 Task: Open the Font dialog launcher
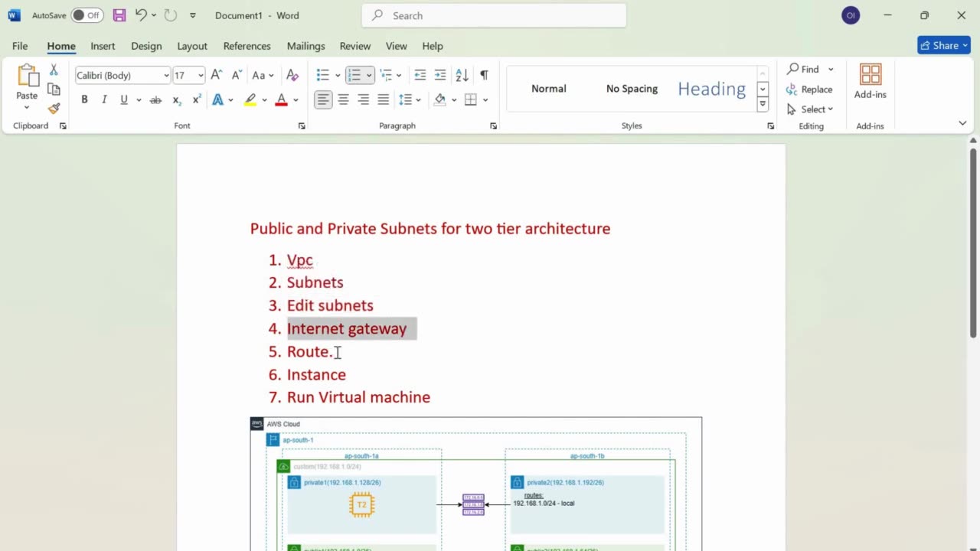tap(302, 126)
